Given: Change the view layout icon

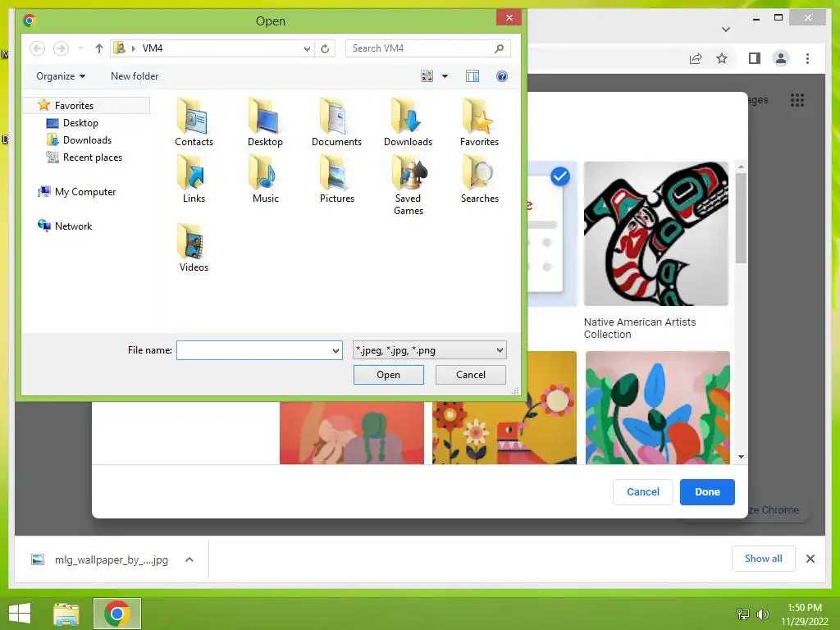Looking at the screenshot, I should (x=427, y=76).
